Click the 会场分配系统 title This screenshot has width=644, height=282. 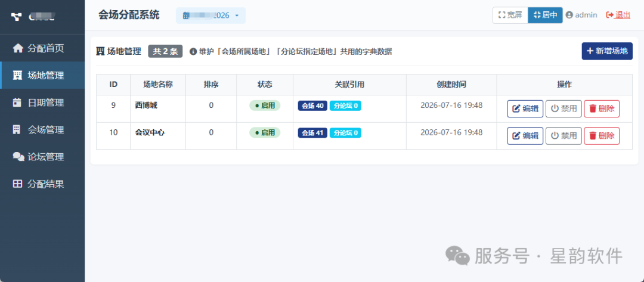[x=129, y=15]
